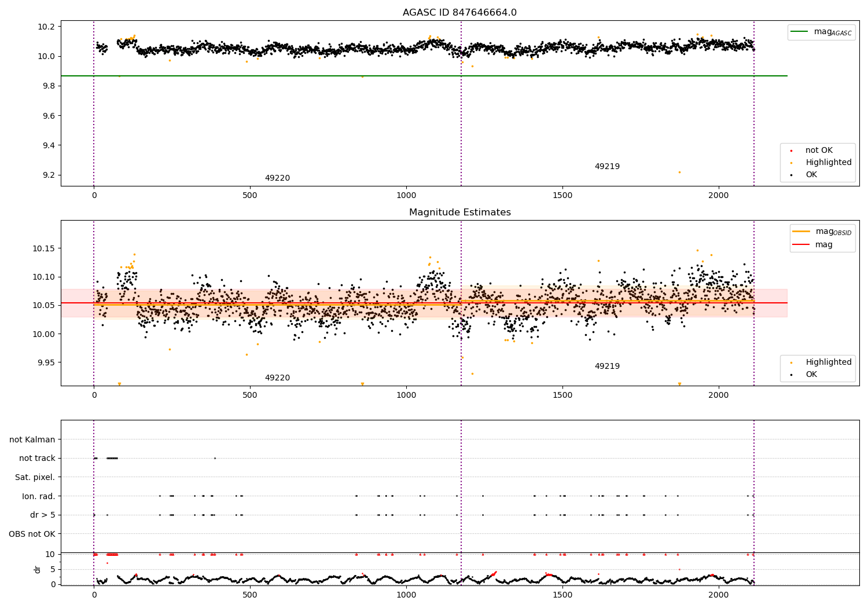
Task: Click the '10.2' y-axis tick of top panel
Action: tap(46, 27)
